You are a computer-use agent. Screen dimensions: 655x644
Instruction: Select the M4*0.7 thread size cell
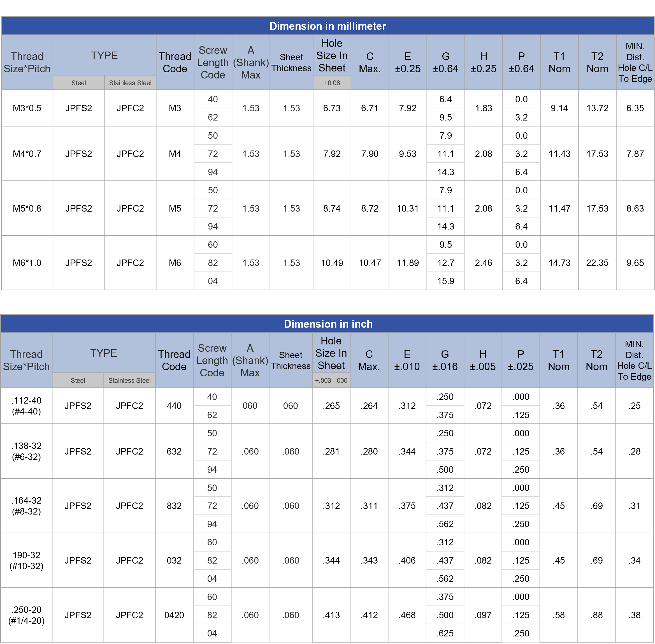[27, 154]
